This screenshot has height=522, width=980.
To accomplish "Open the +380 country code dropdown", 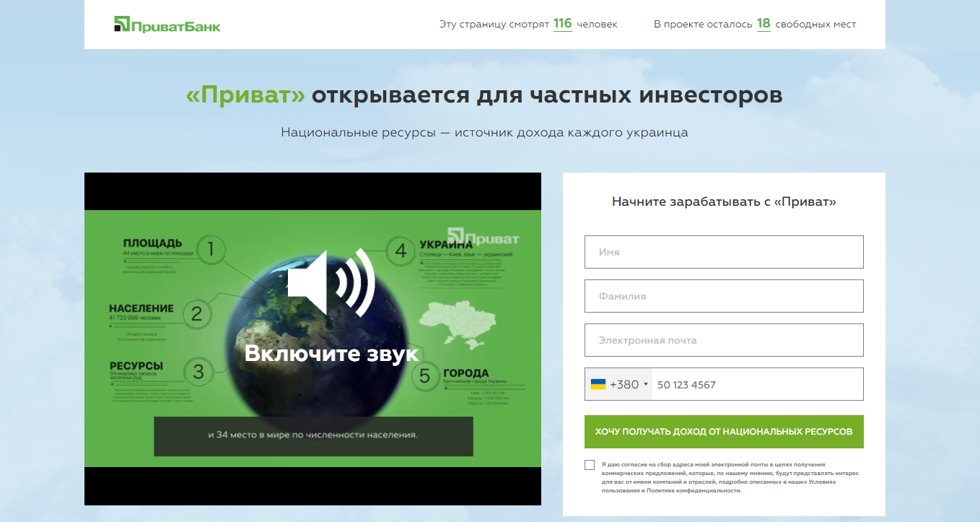I will (x=634, y=384).
